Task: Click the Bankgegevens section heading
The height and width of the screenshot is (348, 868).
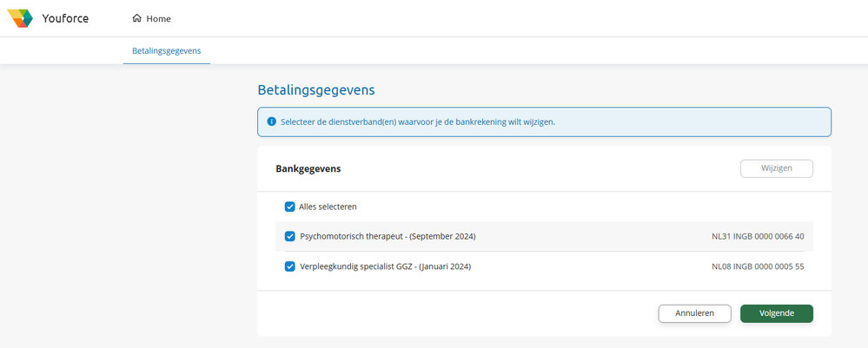Action: click(x=308, y=168)
